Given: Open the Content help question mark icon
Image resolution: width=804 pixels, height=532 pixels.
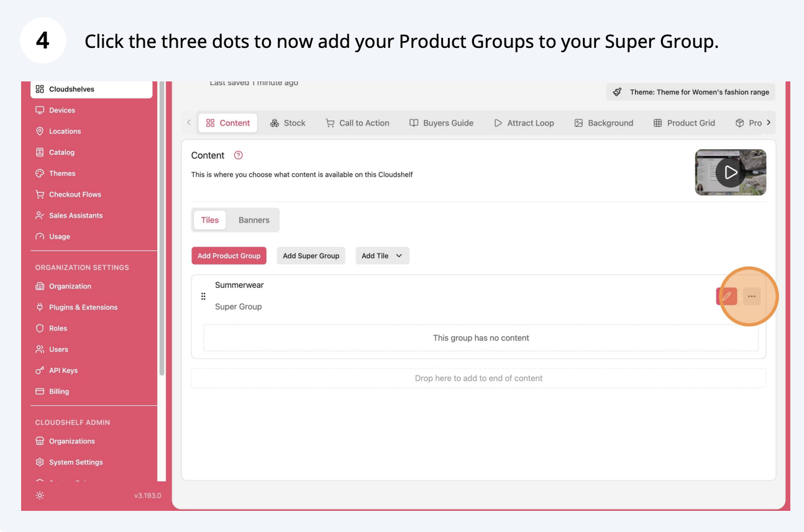Looking at the screenshot, I should coord(238,155).
